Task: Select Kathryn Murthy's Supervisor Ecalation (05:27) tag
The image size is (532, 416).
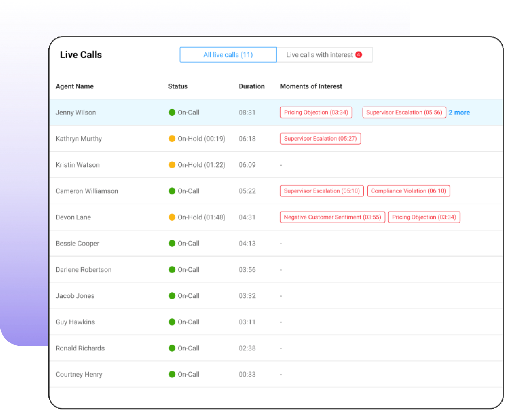Action: click(x=320, y=139)
